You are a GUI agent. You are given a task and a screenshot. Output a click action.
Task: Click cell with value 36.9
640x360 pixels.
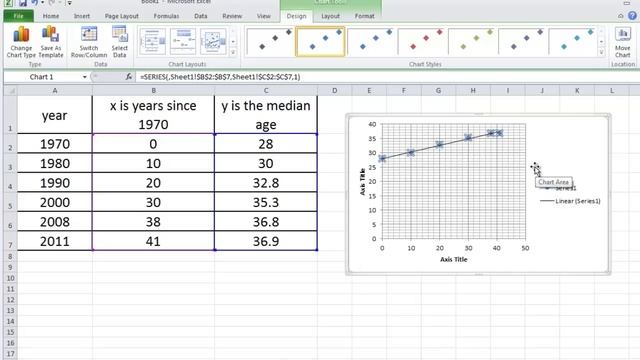(x=266, y=241)
